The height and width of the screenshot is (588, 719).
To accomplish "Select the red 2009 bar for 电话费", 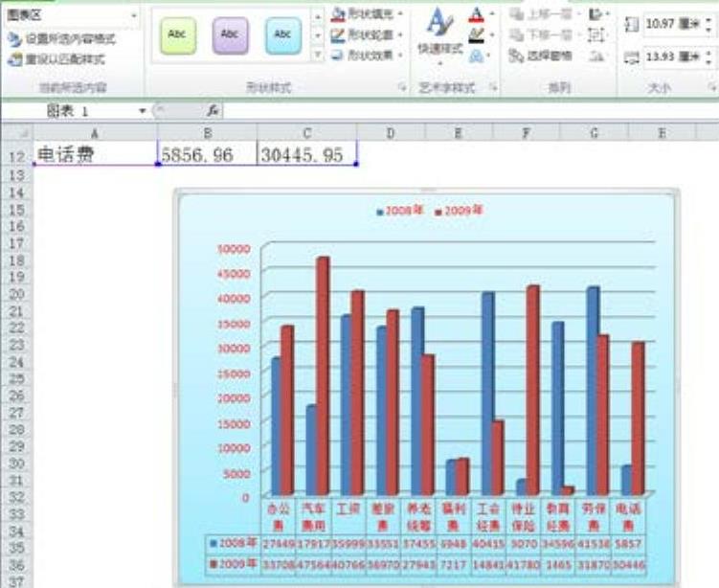I will click(x=639, y=418).
